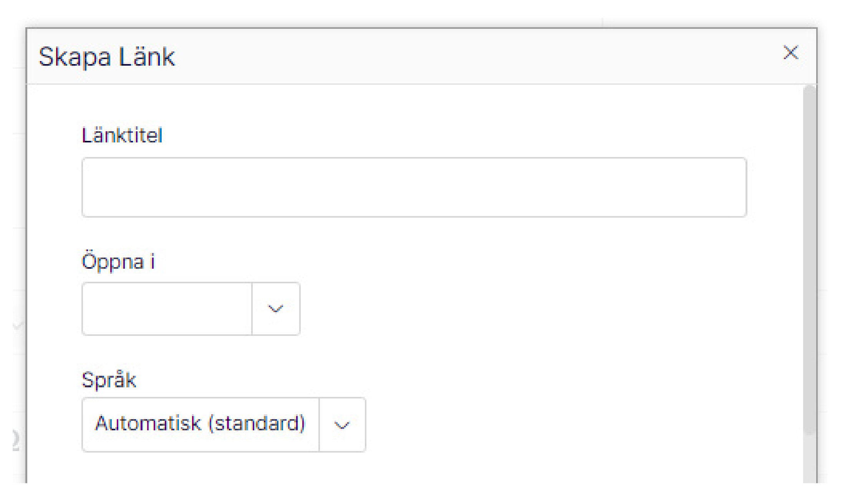The width and height of the screenshot is (845, 504).
Task: Click blank dialog area beside Öppna i dropdown
Action: (538, 309)
